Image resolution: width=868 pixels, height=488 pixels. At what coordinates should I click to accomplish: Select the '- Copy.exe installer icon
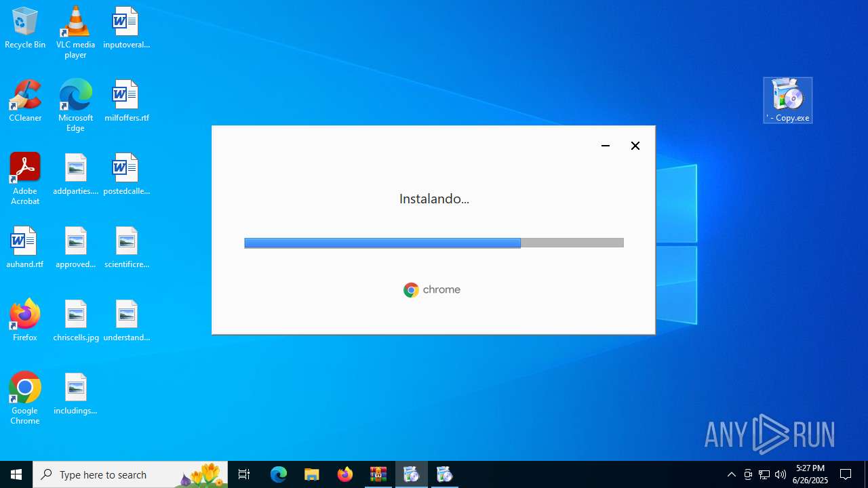tap(788, 100)
